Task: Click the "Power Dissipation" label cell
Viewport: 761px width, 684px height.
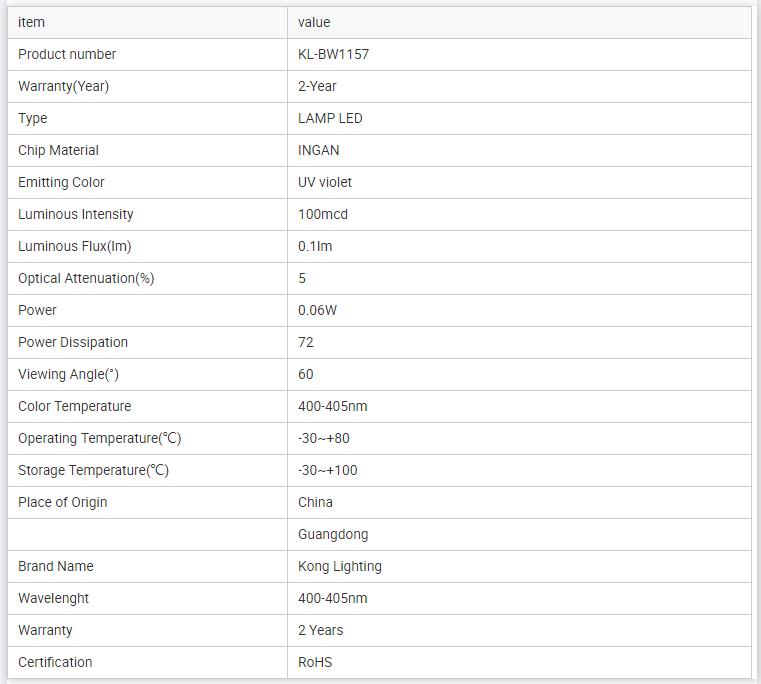Action: [73, 342]
